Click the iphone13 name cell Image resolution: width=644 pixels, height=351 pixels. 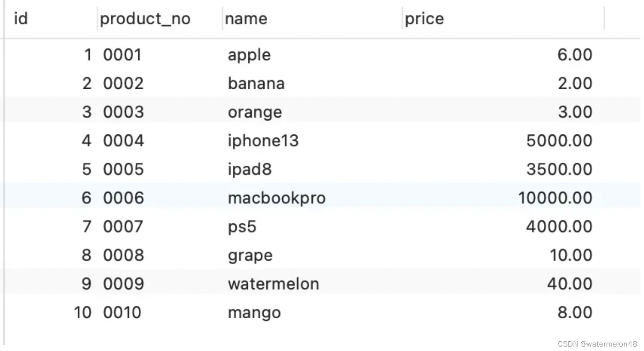coord(263,141)
